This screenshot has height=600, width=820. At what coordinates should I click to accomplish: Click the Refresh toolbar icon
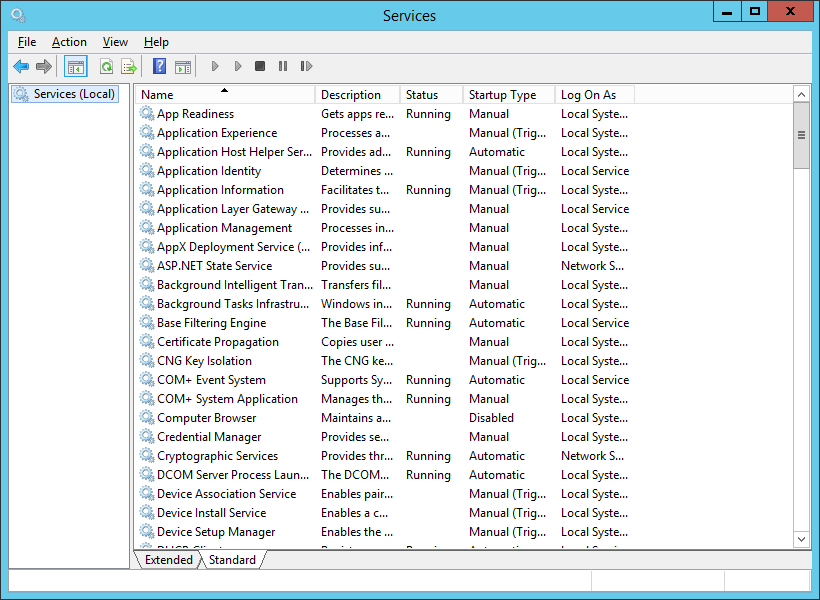click(106, 67)
